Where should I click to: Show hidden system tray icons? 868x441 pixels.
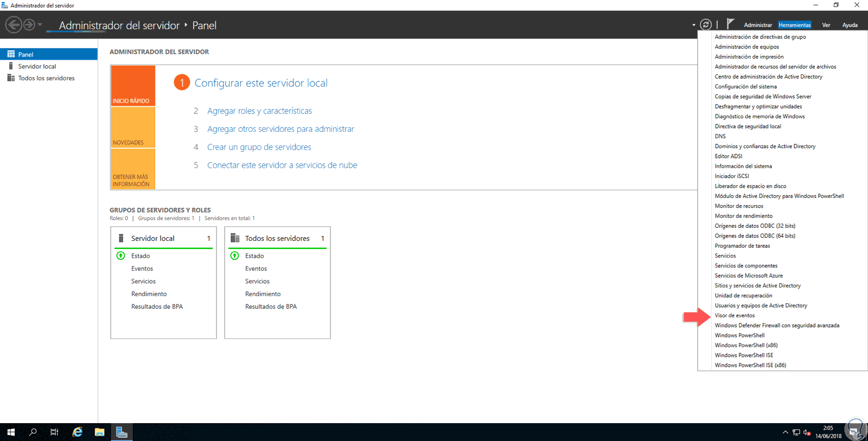785,432
